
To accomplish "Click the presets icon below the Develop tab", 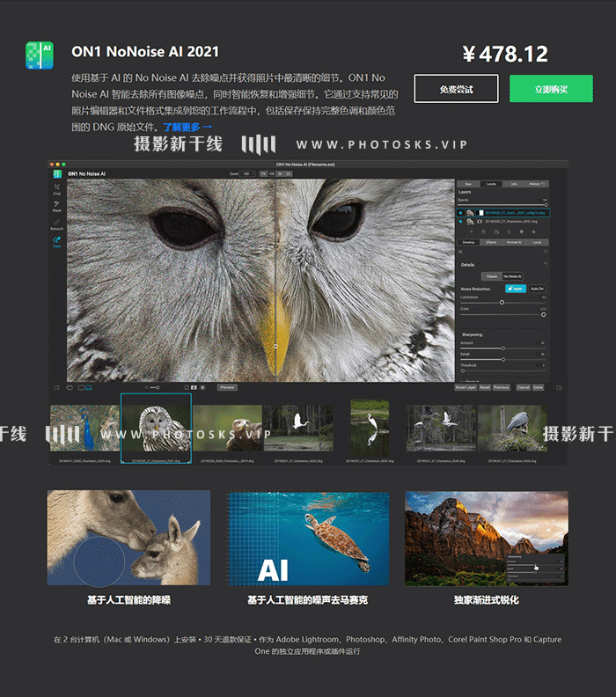I will [x=460, y=252].
